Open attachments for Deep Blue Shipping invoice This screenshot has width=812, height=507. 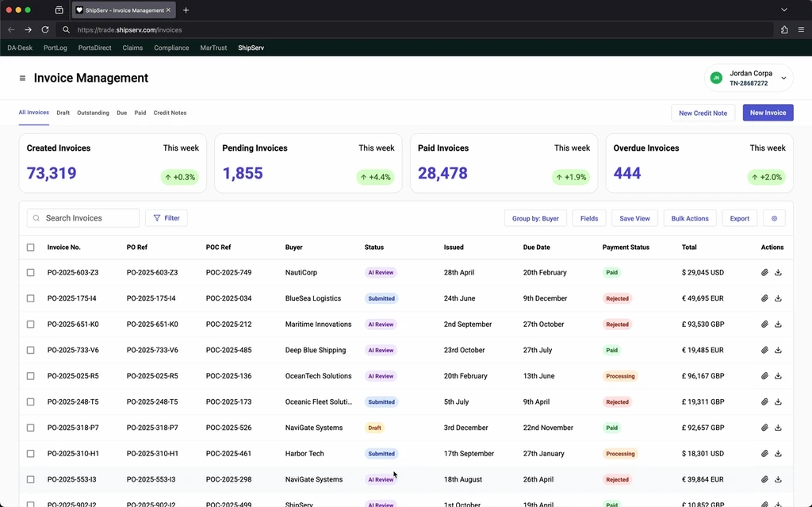(x=764, y=350)
